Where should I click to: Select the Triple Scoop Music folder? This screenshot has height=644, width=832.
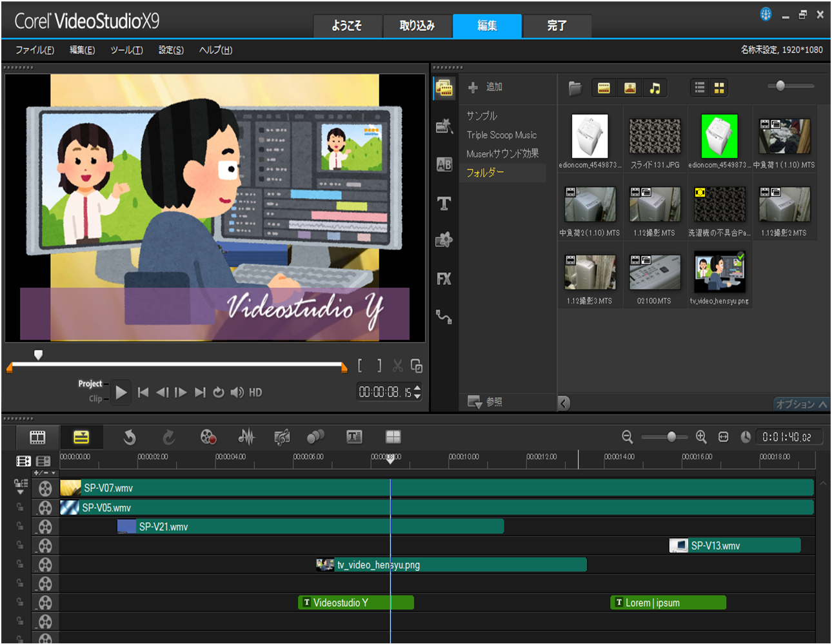pos(502,135)
